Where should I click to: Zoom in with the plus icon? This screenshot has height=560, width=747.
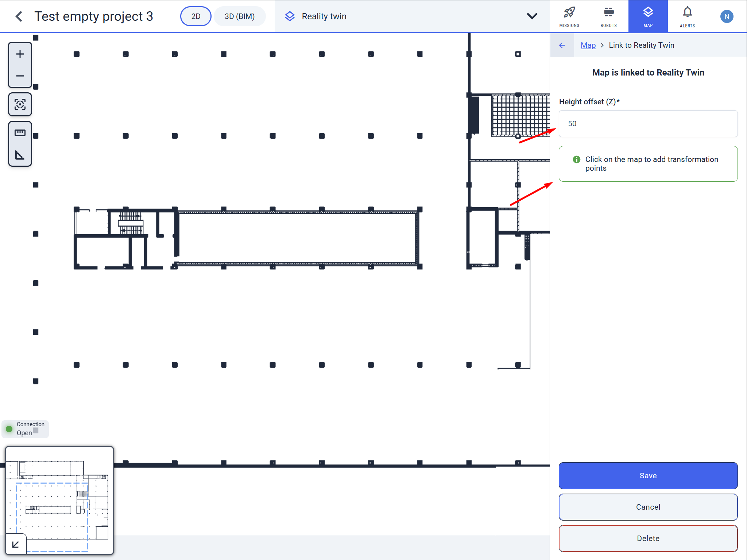click(x=20, y=54)
